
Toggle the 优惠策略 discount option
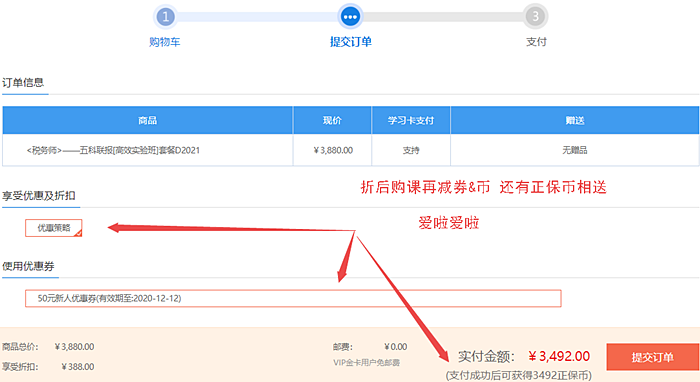click(x=54, y=228)
